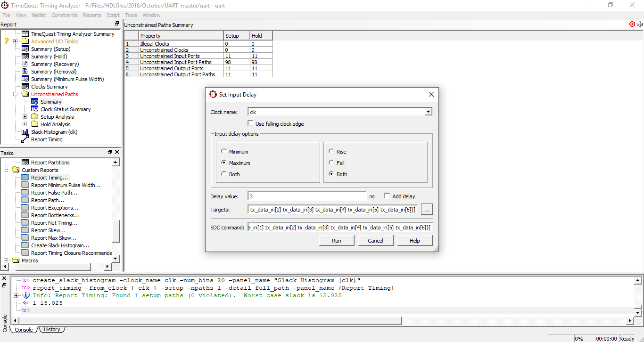Select Both in min/max delay options
The image size is (644, 342).
pyautogui.click(x=223, y=174)
